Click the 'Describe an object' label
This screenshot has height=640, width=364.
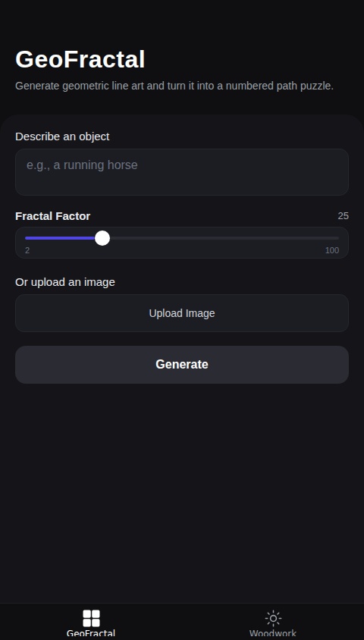click(62, 136)
